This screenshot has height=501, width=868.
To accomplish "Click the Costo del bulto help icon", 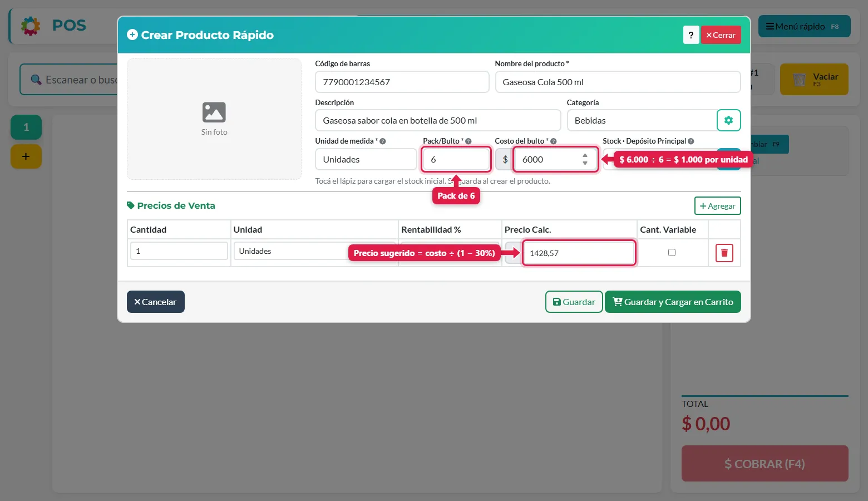I will 553,141.
